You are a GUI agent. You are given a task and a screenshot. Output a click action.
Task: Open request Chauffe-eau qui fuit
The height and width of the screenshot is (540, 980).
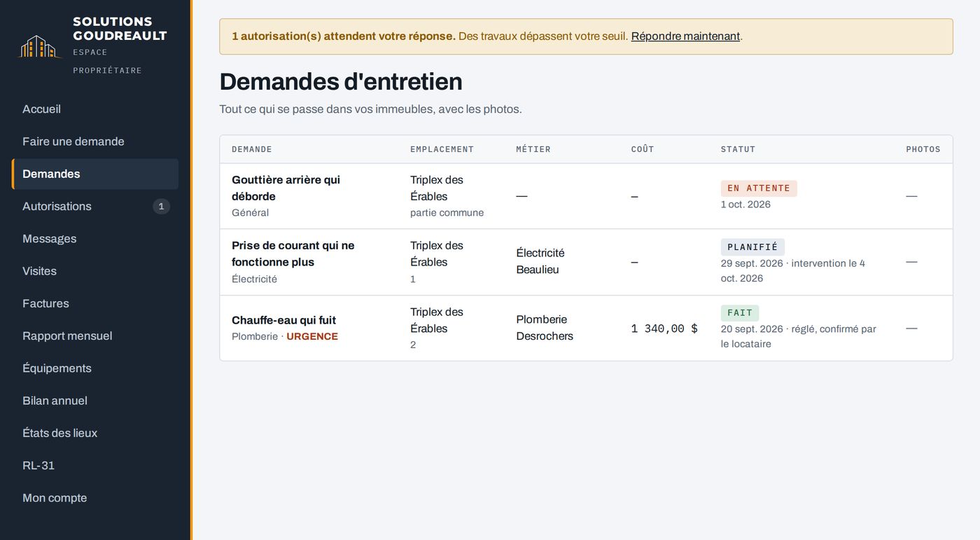[283, 320]
